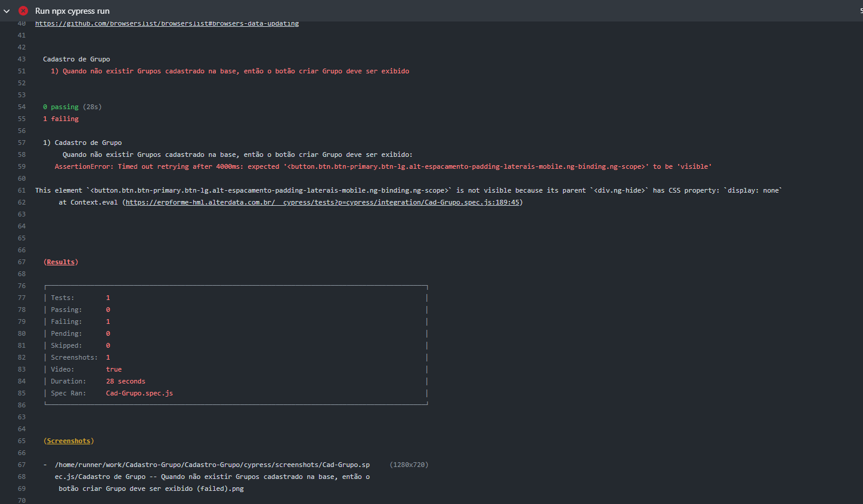Collapse the 'Run npx cypress run' step

[7, 11]
